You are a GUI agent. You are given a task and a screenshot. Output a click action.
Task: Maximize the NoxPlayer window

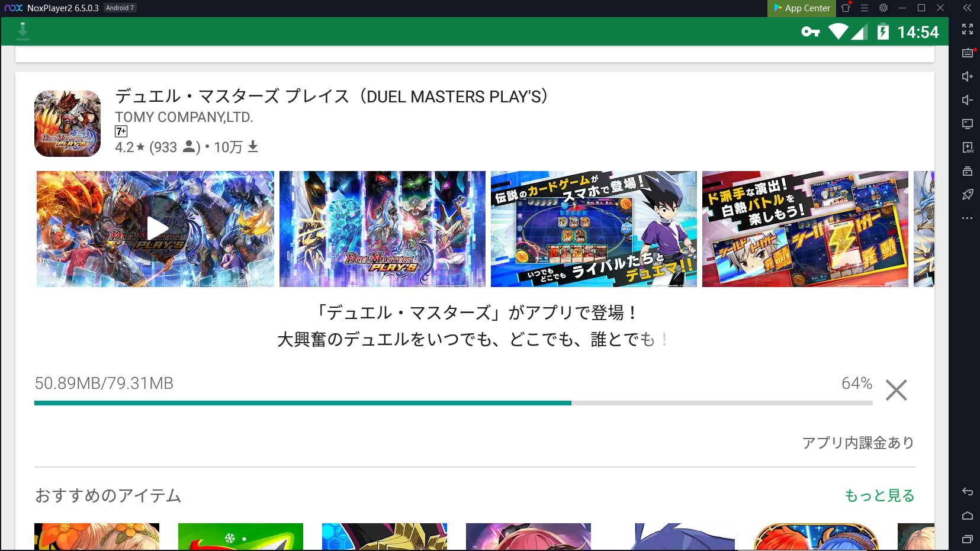tap(921, 8)
